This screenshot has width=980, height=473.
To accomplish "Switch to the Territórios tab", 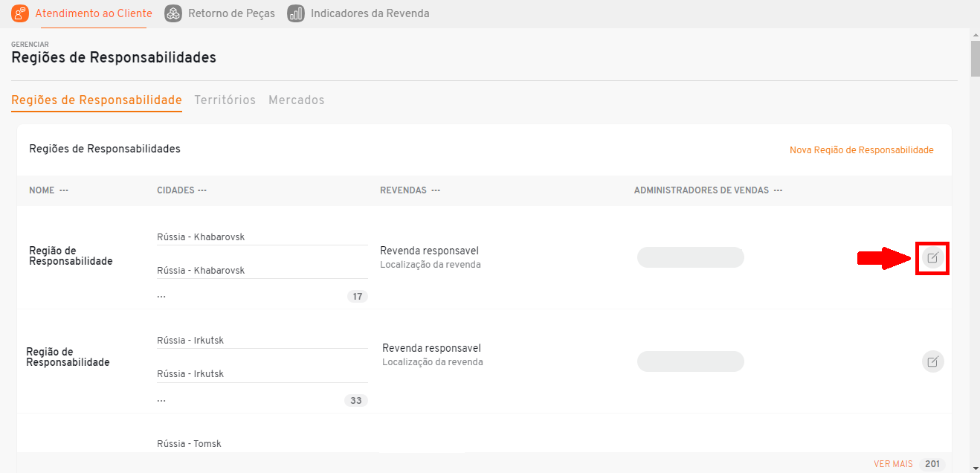I will pyautogui.click(x=225, y=100).
